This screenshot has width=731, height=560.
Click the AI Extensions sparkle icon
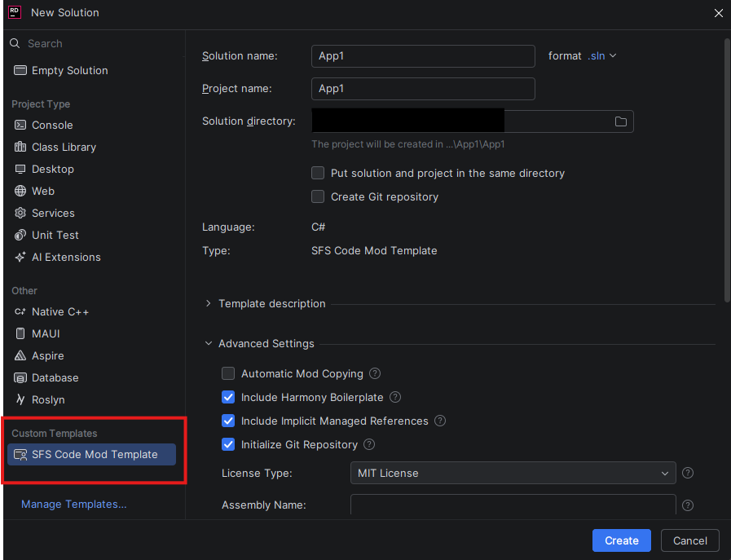pos(20,257)
